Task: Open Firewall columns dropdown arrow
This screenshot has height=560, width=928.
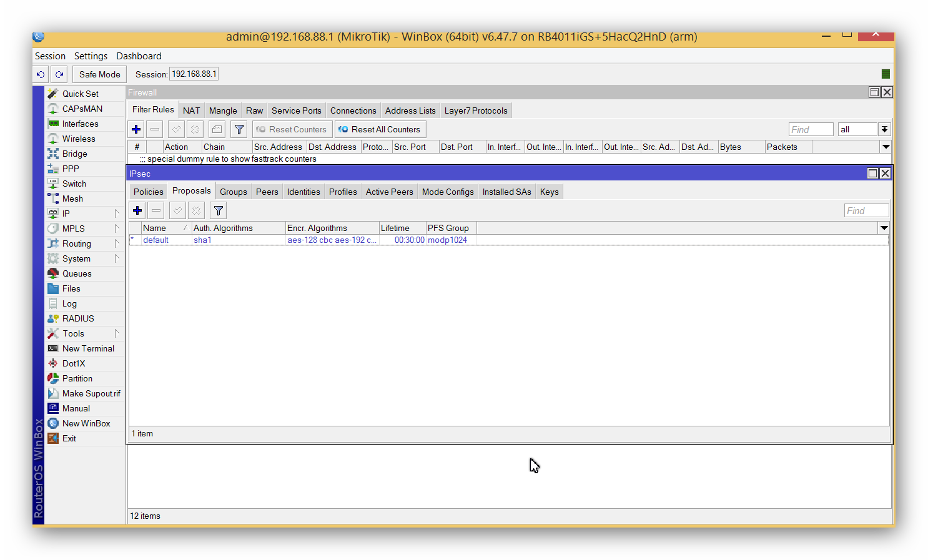Action: [x=886, y=147]
